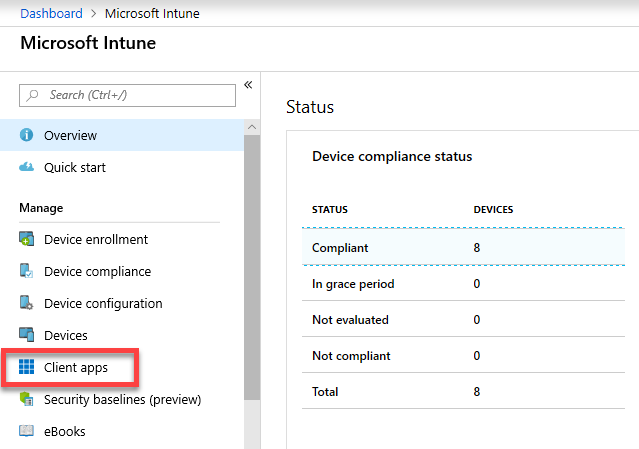Click the Quick start cloud icon
This screenshot has height=449, width=639.
click(27, 168)
